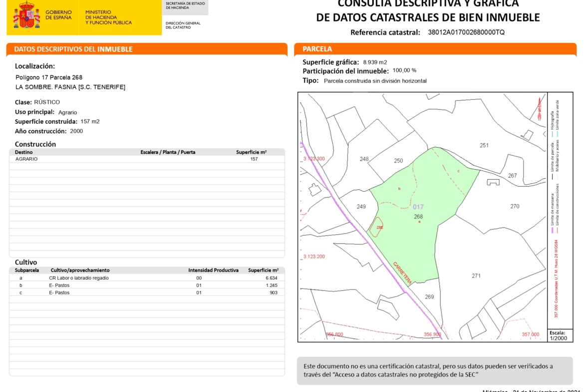Select neighboring parcel 251 on the map
Viewport: 584px width, 392px height.
484,145
